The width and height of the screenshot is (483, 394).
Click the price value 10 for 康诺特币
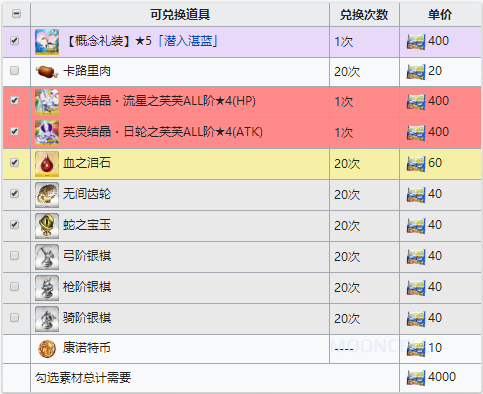point(435,348)
